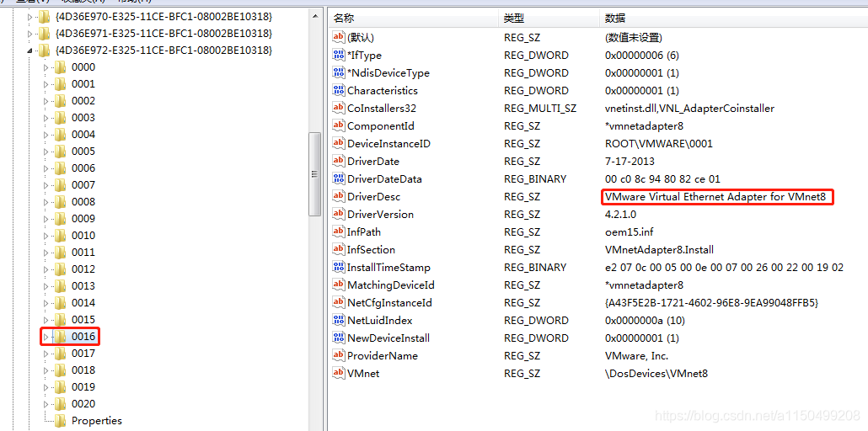Click the icon of CoInstallers32 value
868x431 pixels.
click(338, 109)
